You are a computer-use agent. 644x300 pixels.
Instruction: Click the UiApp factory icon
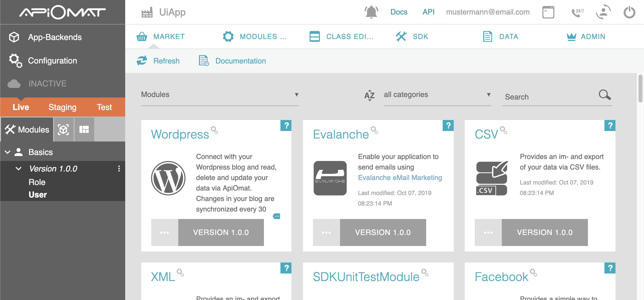(x=147, y=12)
